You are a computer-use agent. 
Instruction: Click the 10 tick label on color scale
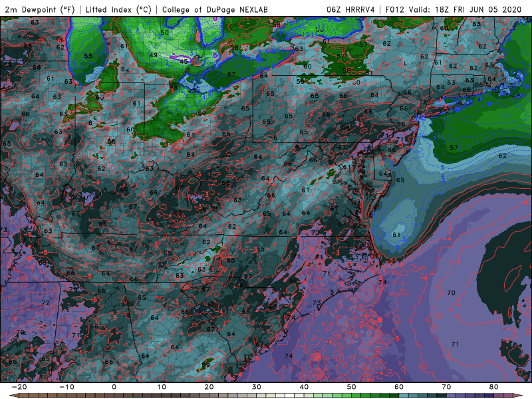click(162, 387)
